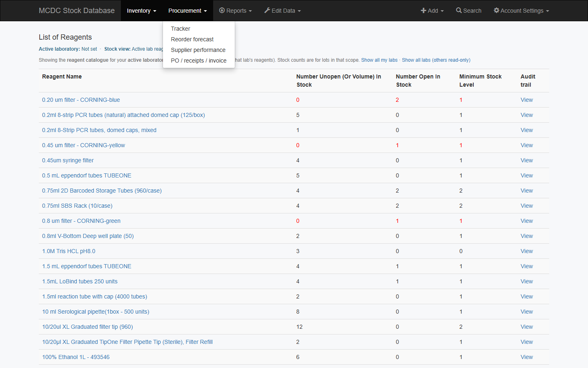Open the Add dropdown caret
Viewport: 588px width, 368px height.
(442, 11)
